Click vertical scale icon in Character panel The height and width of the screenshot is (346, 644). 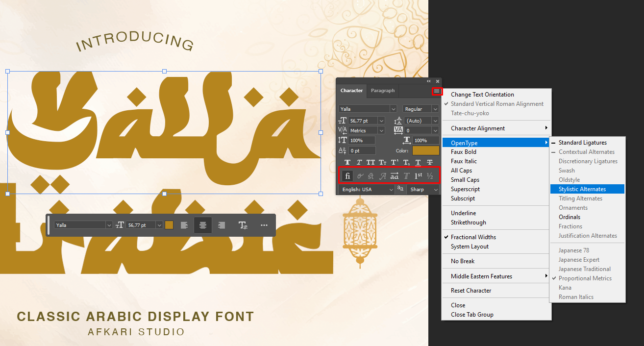(x=342, y=140)
